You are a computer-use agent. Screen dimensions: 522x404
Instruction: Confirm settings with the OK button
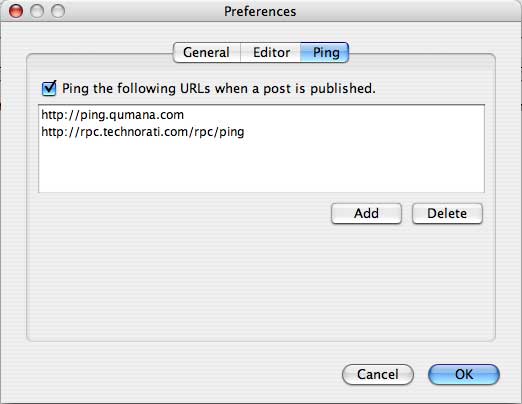click(x=464, y=374)
